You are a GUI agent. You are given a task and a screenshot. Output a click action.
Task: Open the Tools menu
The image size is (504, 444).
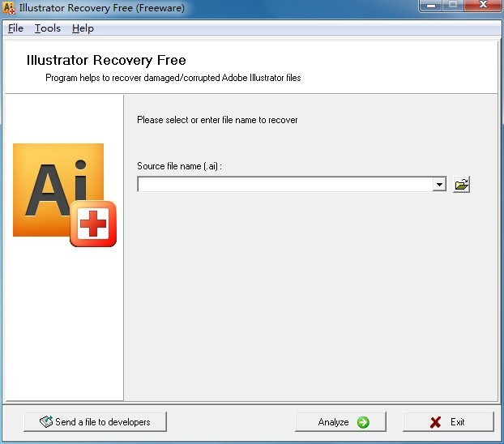coord(48,28)
